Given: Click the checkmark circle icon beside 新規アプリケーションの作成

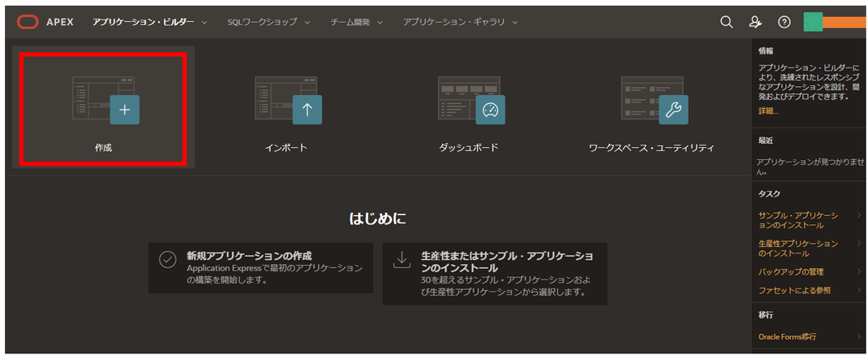Looking at the screenshot, I should [x=168, y=260].
